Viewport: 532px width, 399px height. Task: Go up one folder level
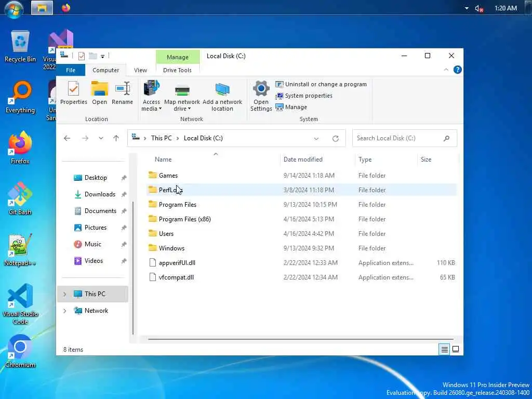(116, 138)
